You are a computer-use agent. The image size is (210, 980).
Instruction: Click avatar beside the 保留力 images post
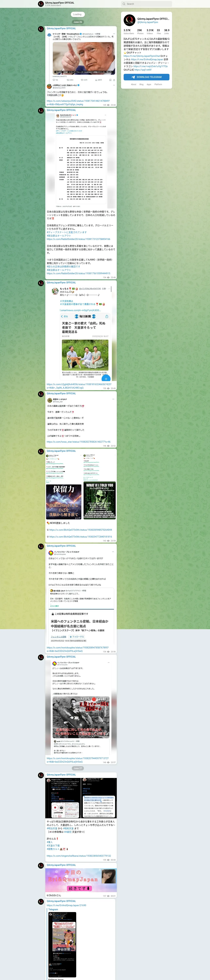click(x=41, y=452)
